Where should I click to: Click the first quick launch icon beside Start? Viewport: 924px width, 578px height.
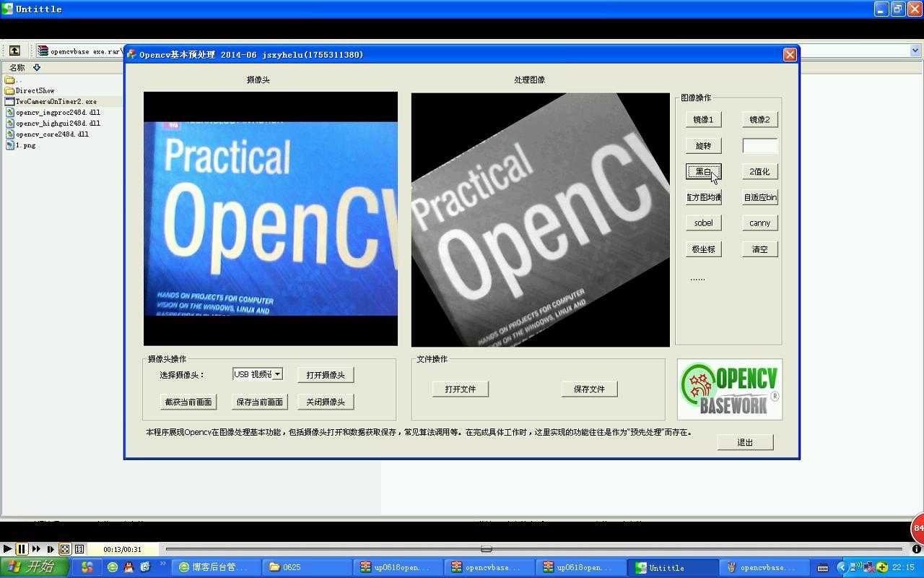(x=87, y=567)
